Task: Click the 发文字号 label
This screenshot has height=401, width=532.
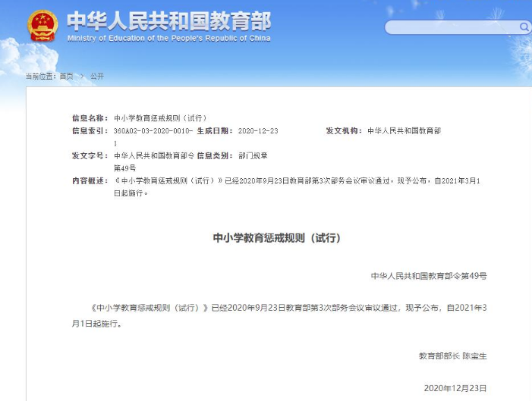Action: click(90, 155)
